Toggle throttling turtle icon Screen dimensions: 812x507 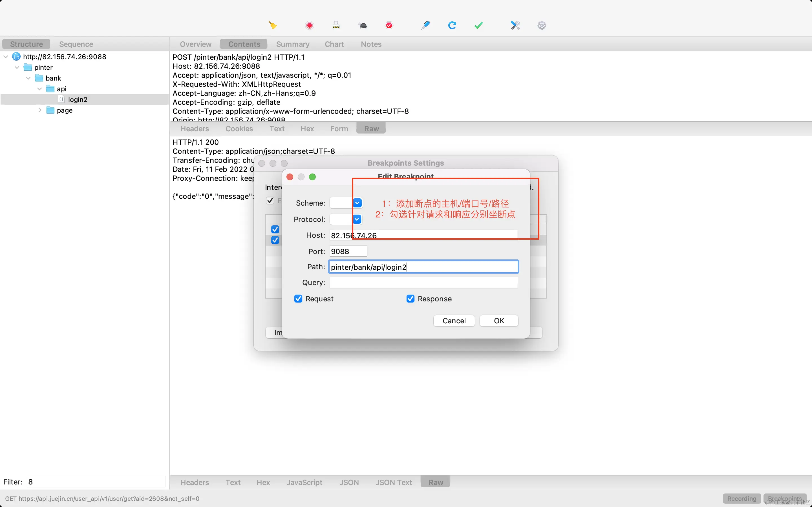coord(363,25)
